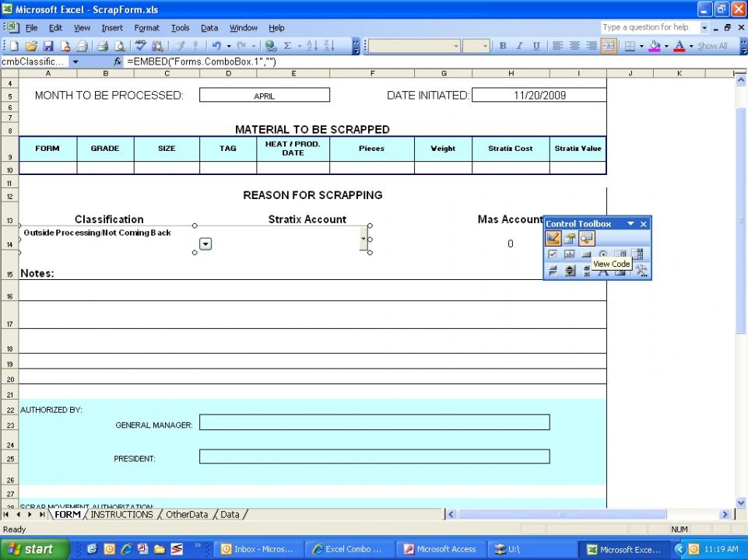This screenshot has height=560, width=748.
Task: Toggle Merge and Center button
Action: 609,46
